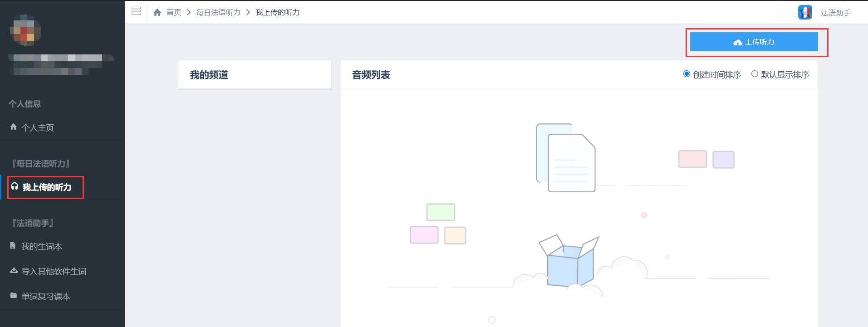This screenshot has width=868, height=327.
Task: Open 首页 breadcrumb link
Action: tap(174, 12)
